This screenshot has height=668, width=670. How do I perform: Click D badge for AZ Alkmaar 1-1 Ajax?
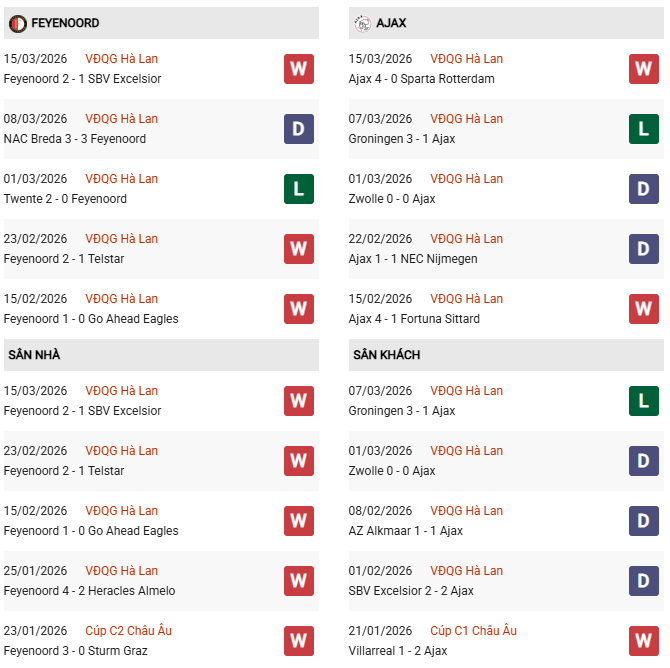[x=643, y=521]
